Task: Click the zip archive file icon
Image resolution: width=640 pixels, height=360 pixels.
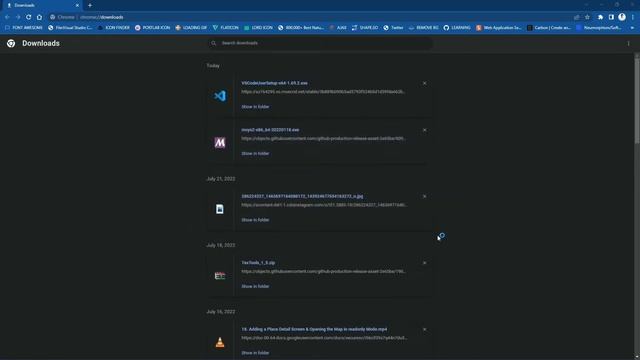Action: pos(220,276)
